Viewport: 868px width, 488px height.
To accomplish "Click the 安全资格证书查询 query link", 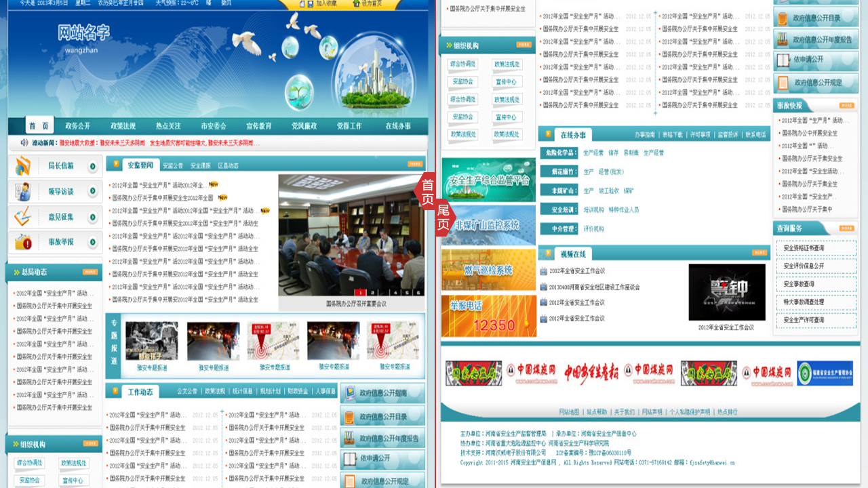I will [x=804, y=248].
